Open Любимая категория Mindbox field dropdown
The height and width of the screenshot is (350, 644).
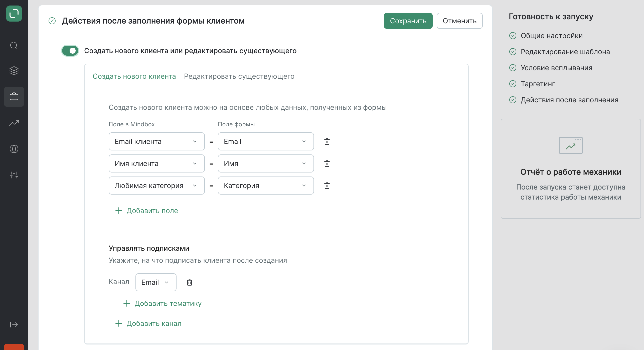click(157, 186)
